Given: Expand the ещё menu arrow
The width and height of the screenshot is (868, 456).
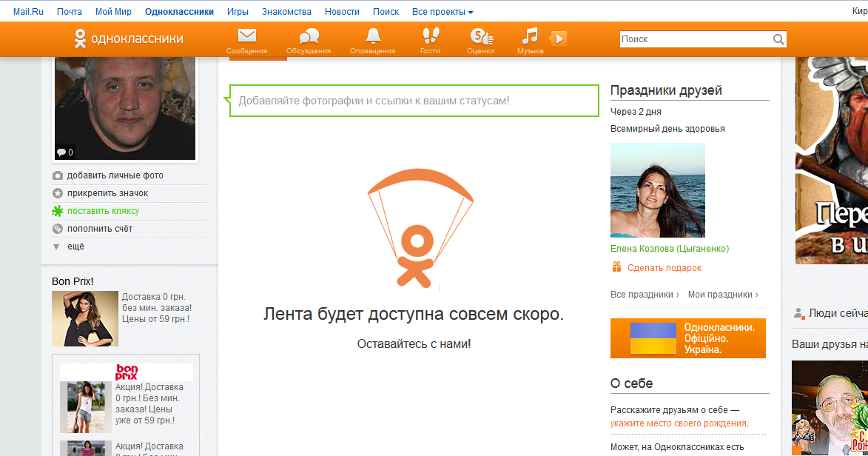Looking at the screenshot, I should 56,247.
